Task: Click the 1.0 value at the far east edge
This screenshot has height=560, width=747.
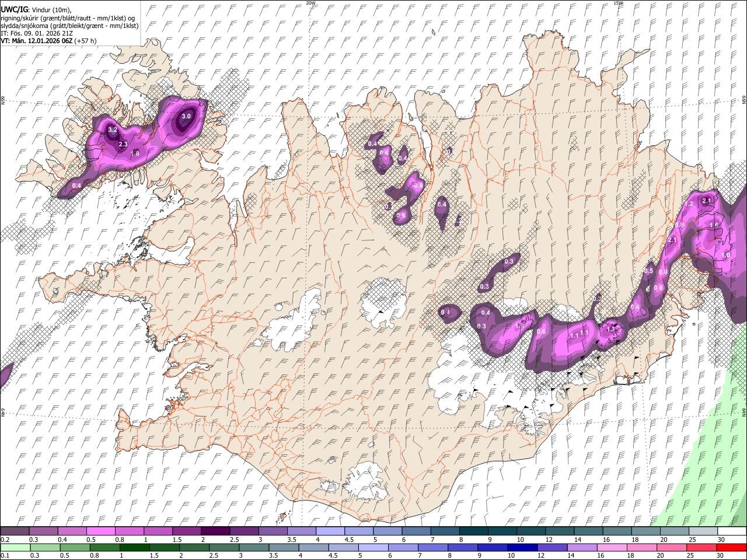Action: [726, 256]
